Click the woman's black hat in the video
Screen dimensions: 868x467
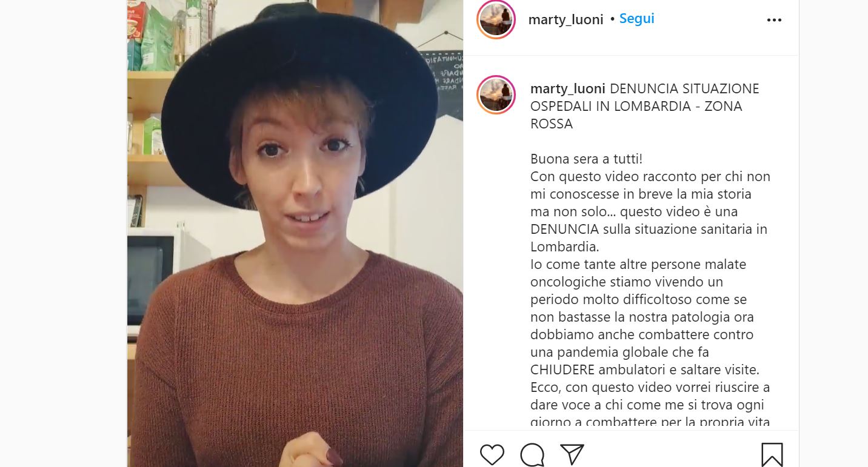[x=299, y=91]
